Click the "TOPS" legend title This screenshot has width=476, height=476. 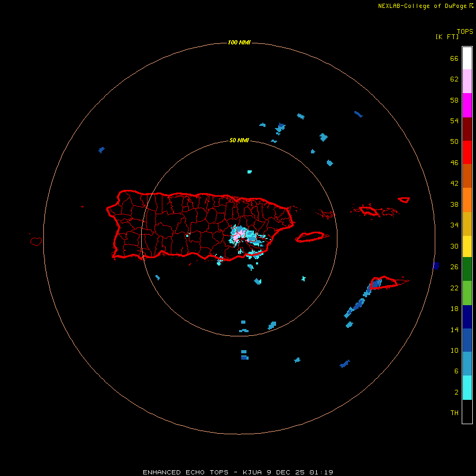(x=465, y=32)
